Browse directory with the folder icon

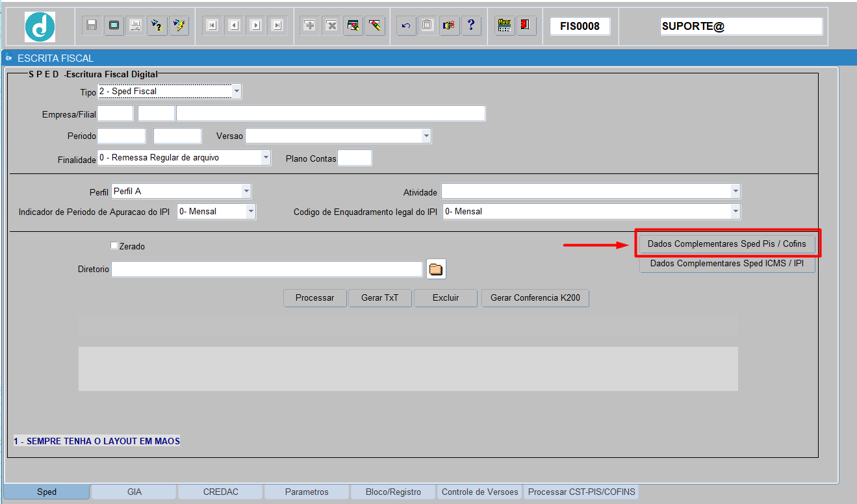(x=436, y=269)
